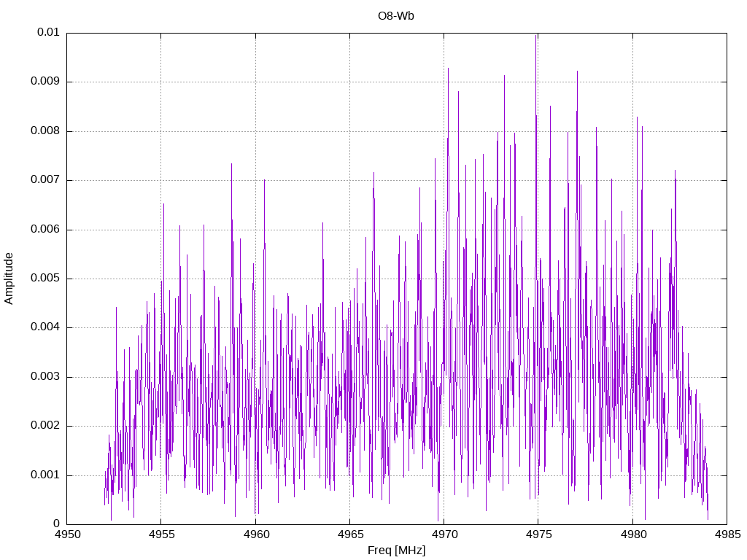Click the tallest spectrum peak near 4975 MHz
Screen dimensions: 747x560
tap(536, 35)
